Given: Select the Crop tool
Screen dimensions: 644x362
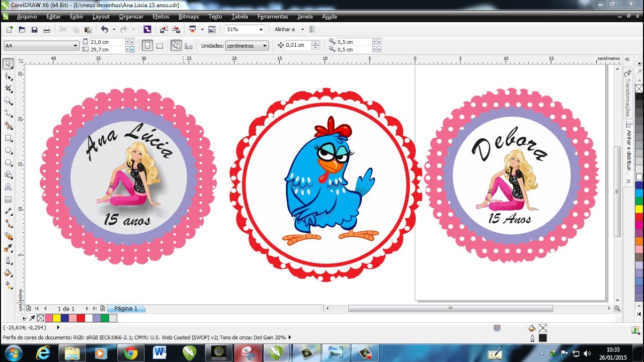Looking at the screenshot, I should pyautogui.click(x=8, y=88).
